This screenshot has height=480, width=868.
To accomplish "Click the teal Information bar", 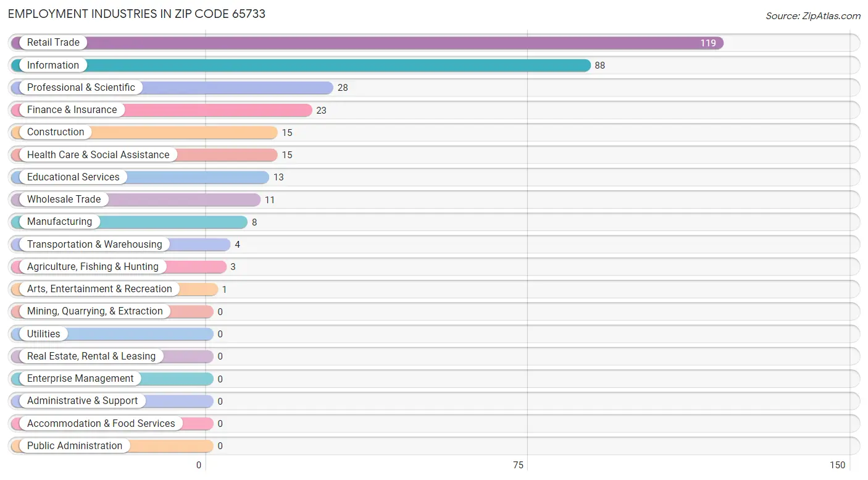I will point(301,65).
